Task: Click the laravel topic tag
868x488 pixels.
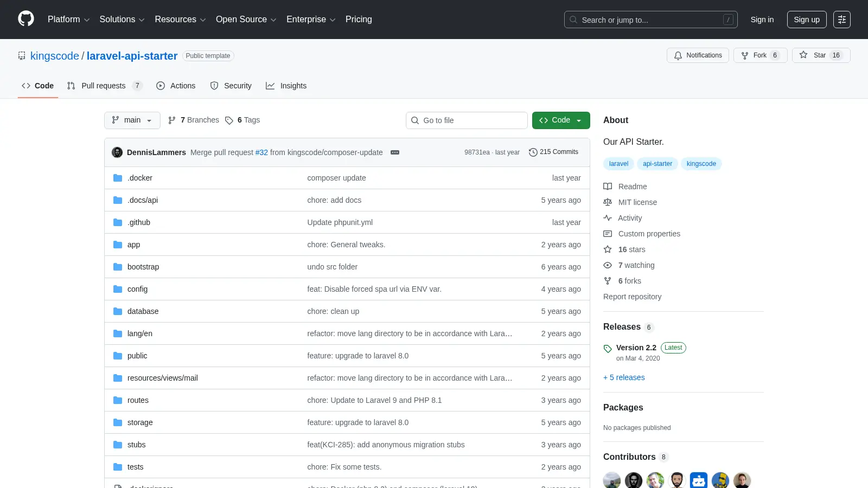Action: pyautogui.click(x=618, y=164)
